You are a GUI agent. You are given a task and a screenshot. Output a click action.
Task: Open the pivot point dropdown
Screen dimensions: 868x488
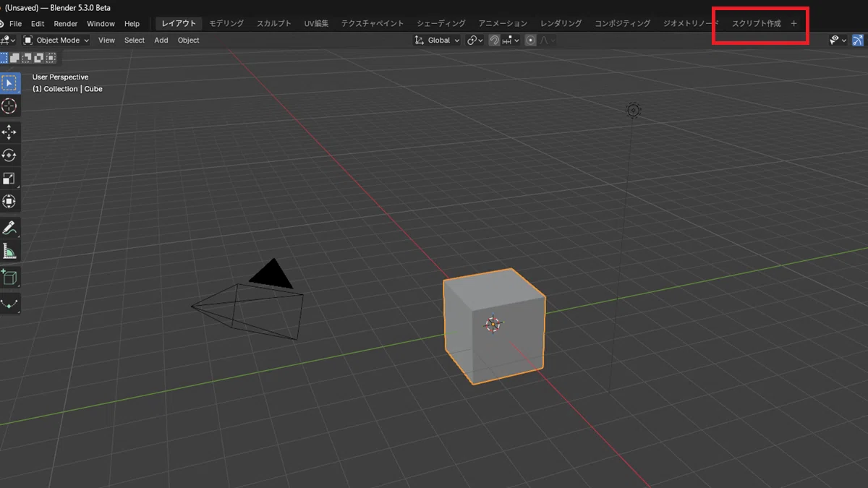click(475, 40)
